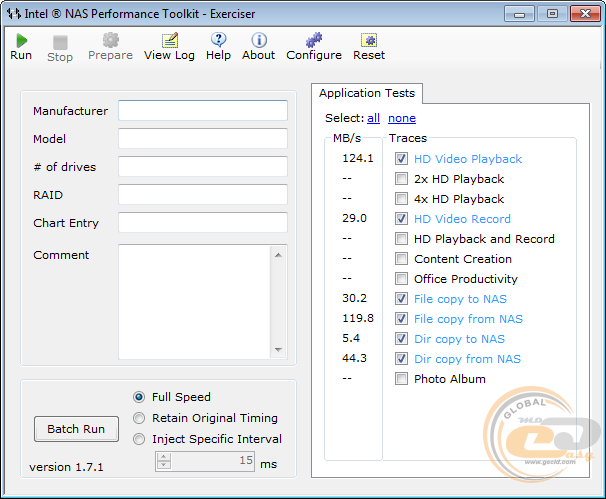Image resolution: width=606 pixels, height=499 pixels.
Task: Click the 44.3 MB/s value
Action: 354,358
